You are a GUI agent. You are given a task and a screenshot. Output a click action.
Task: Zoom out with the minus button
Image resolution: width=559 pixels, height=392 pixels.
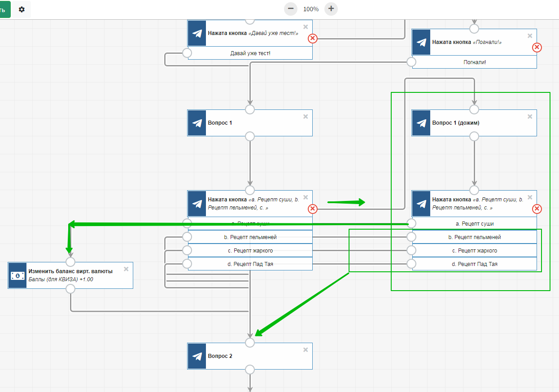pos(291,9)
